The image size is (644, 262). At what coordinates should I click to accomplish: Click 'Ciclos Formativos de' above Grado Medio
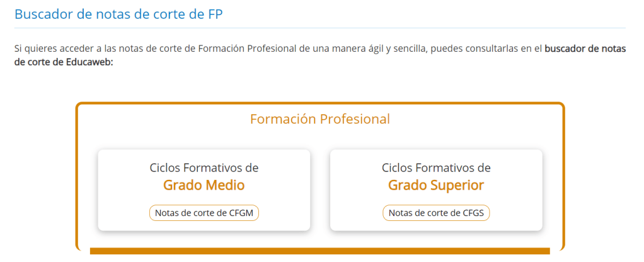click(x=204, y=168)
